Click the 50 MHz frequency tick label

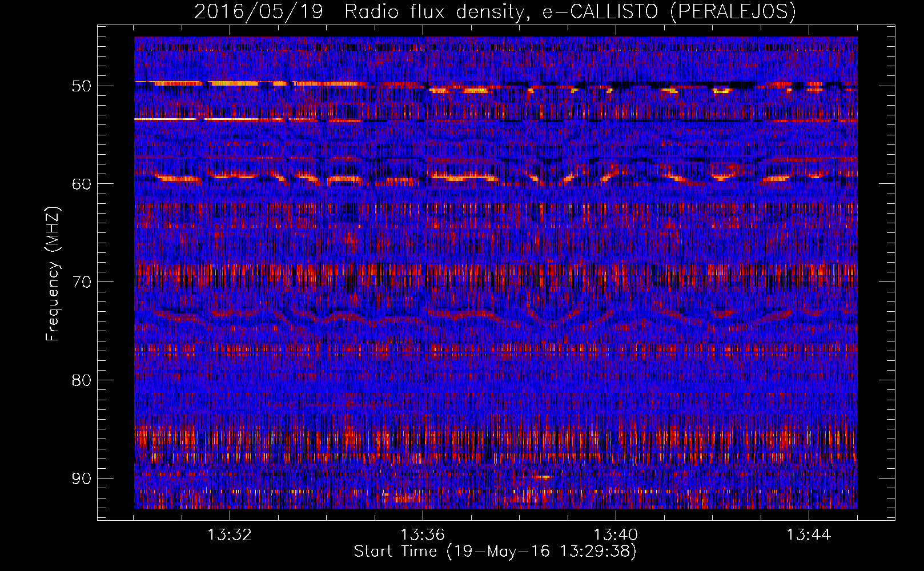[x=81, y=86]
